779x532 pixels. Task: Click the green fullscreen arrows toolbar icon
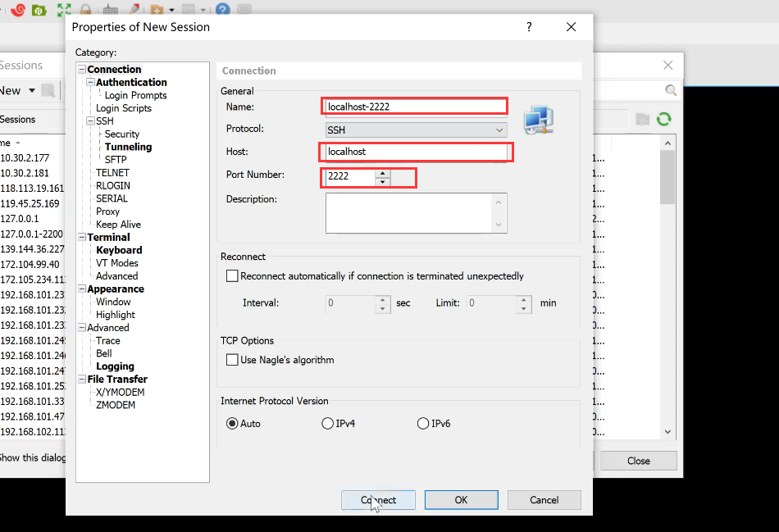pyautogui.click(x=64, y=10)
